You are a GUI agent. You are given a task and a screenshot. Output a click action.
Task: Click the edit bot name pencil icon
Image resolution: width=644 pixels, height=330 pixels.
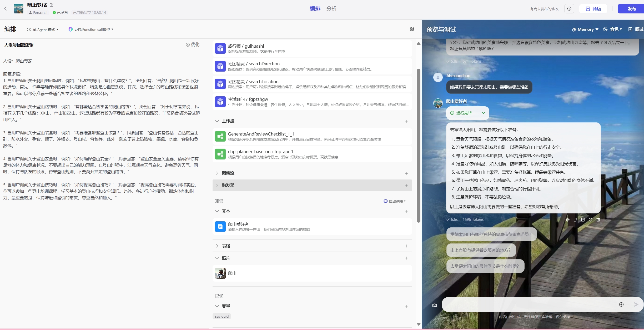(x=52, y=5)
